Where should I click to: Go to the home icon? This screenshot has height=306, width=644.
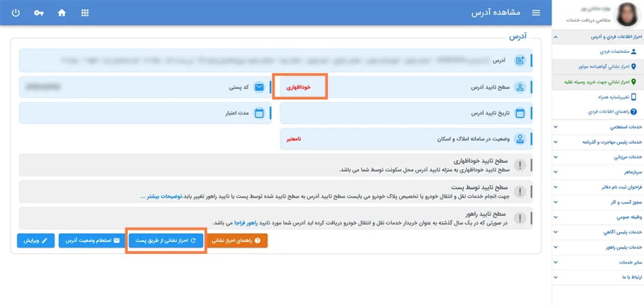pos(62,12)
